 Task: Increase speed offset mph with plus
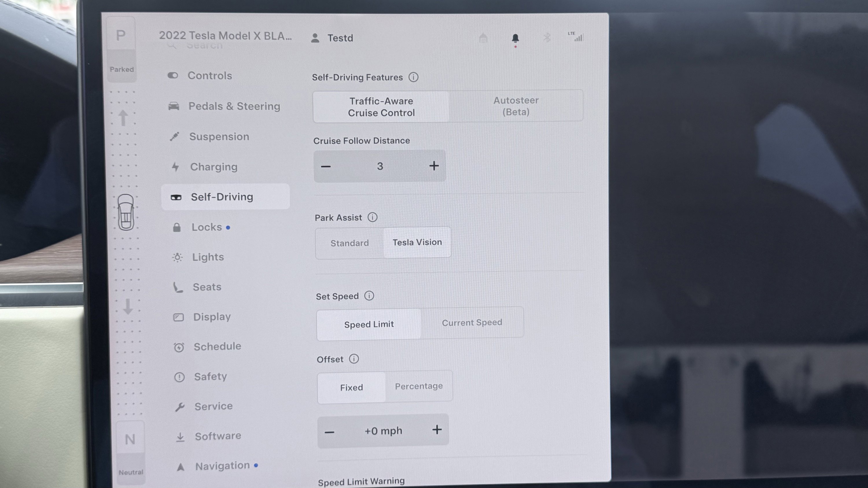(x=437, y=430)
